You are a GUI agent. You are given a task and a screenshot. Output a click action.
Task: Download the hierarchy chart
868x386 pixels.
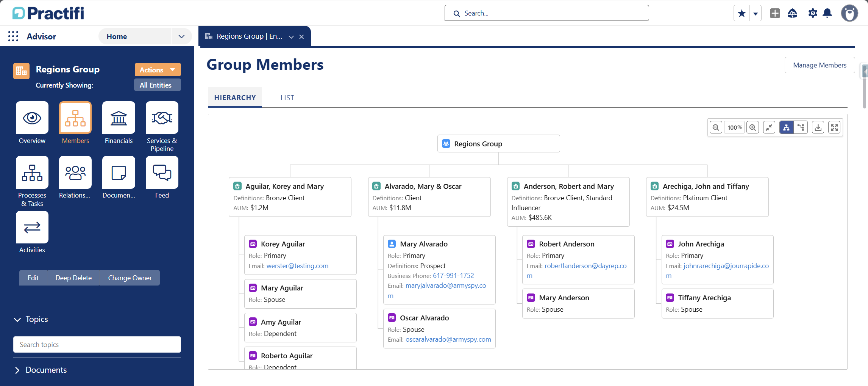point(818,127)
